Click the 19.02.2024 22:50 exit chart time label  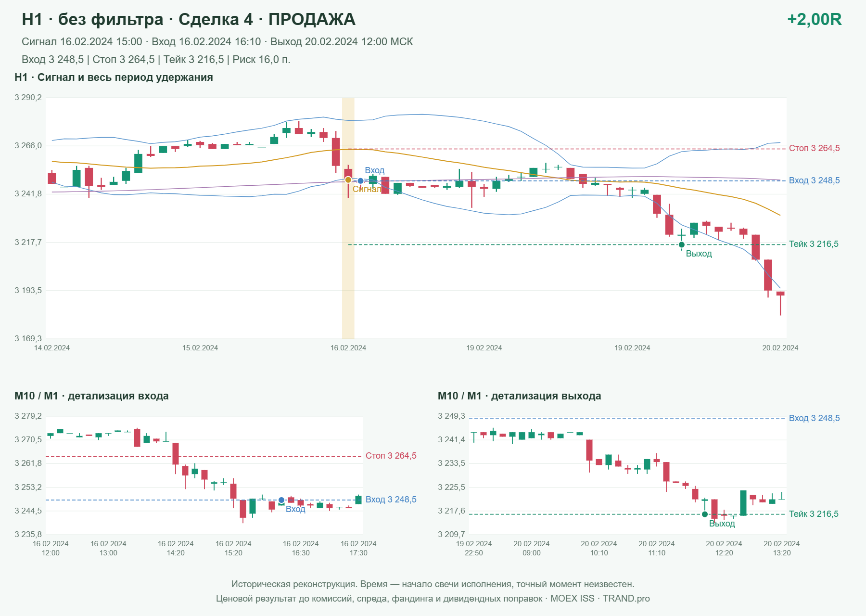[x=474, y=548]
